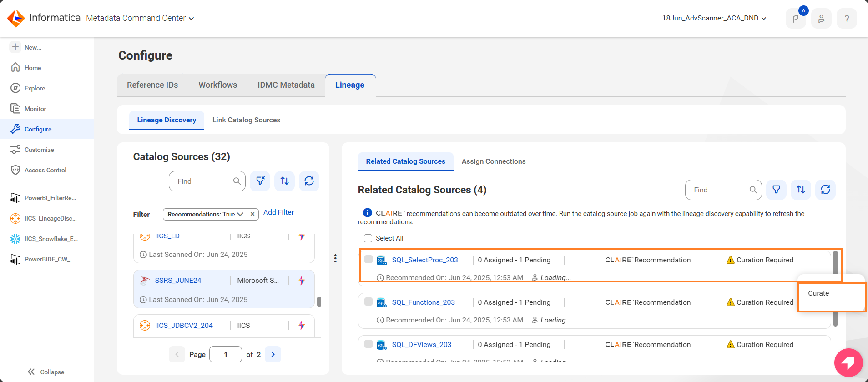Click the Page number input box
This screenshot has width=868, height=382.
226,354
